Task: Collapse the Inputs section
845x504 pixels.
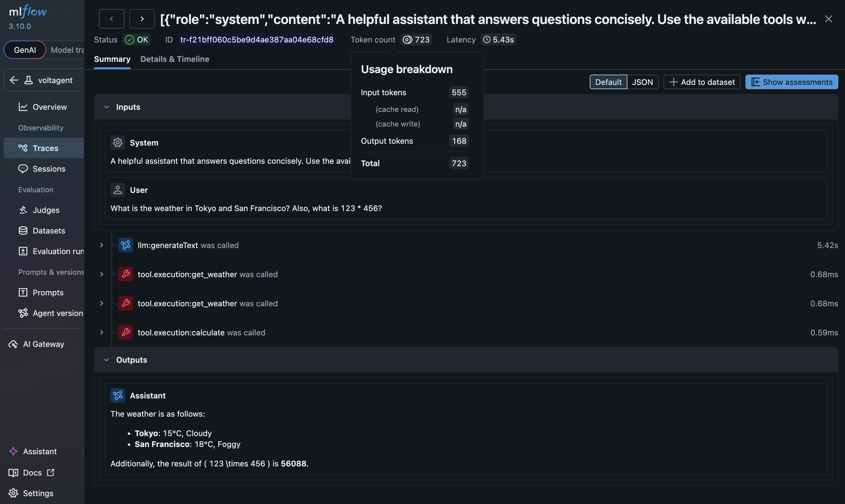Action: (107, 107)
